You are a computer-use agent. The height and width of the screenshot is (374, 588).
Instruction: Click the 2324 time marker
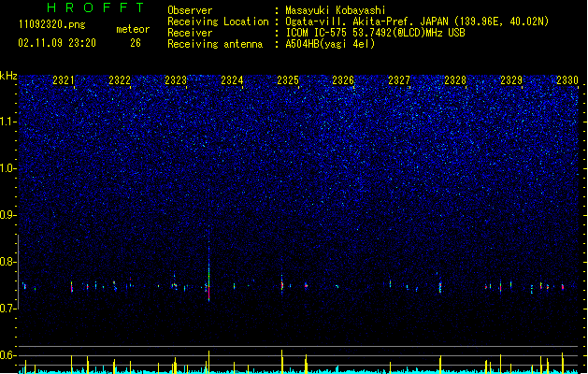click(232, 80)
